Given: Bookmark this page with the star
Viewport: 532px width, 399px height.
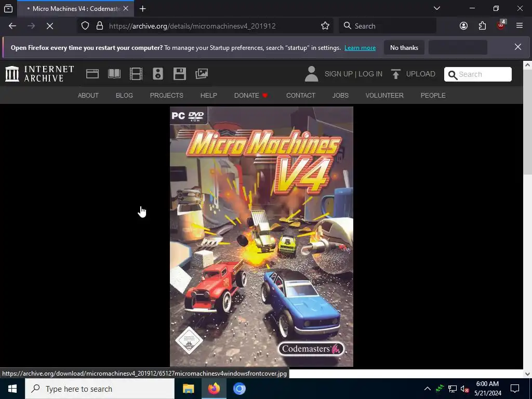Looking at the screenshot, I should (x=325, y=26).
